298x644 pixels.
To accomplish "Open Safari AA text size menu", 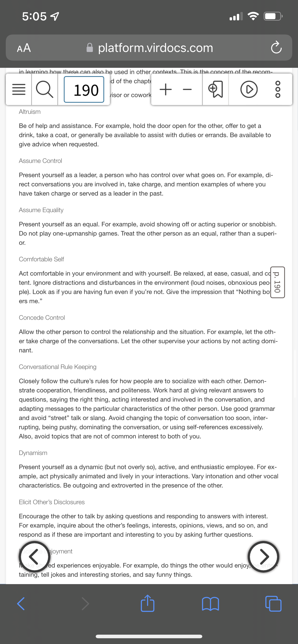I will [24, 48].
